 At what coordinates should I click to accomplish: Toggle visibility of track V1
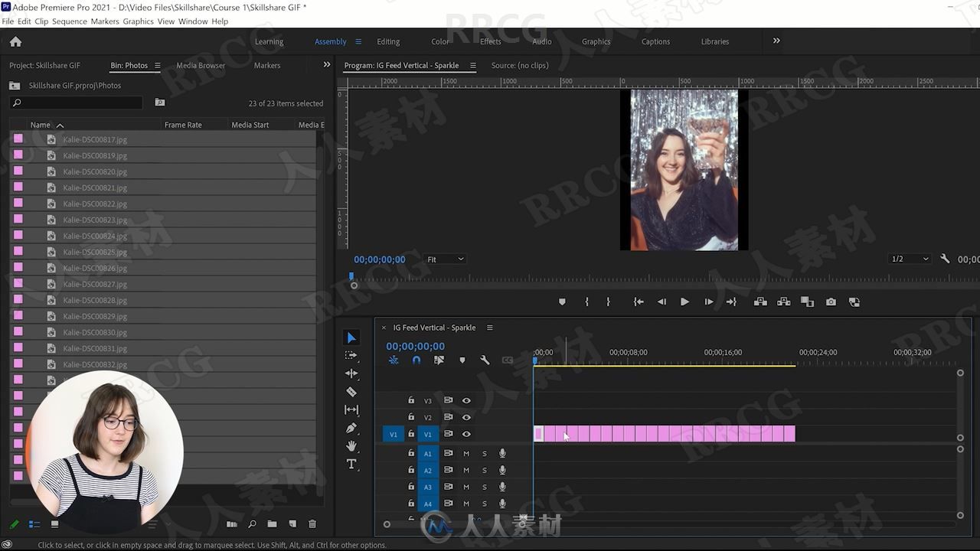coord(466,434)
